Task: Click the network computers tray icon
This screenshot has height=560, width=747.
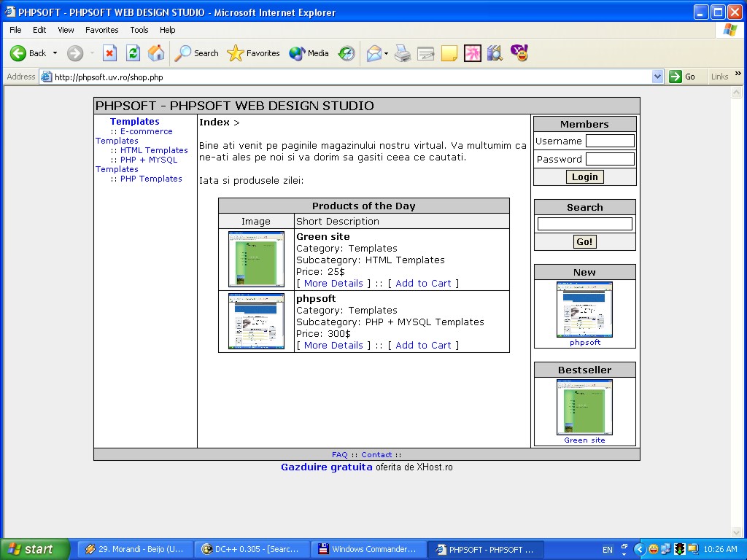Action: [666, 549]
